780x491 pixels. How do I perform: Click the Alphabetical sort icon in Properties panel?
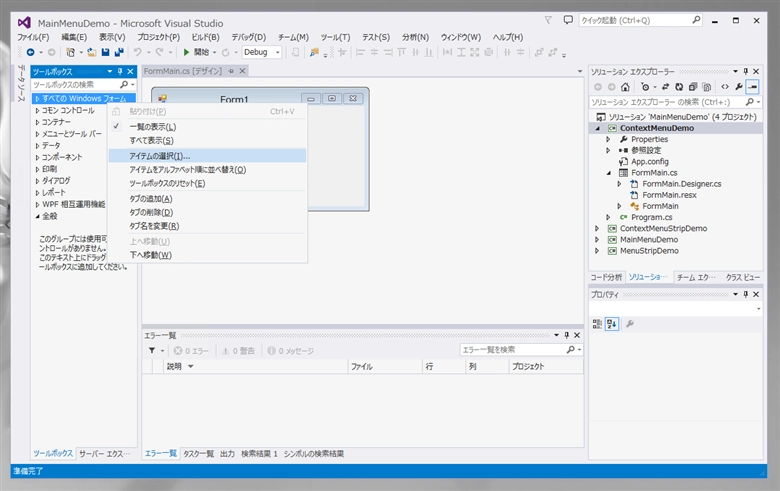pos(612,324)
